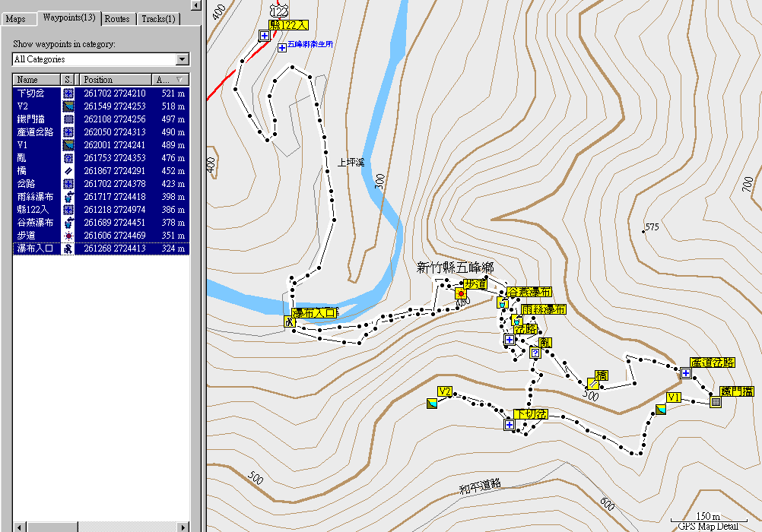Click bridge symbol in the 橋 list row
Image resolution: width=762 pixels, height=532 pixels.
click(68, 171)
